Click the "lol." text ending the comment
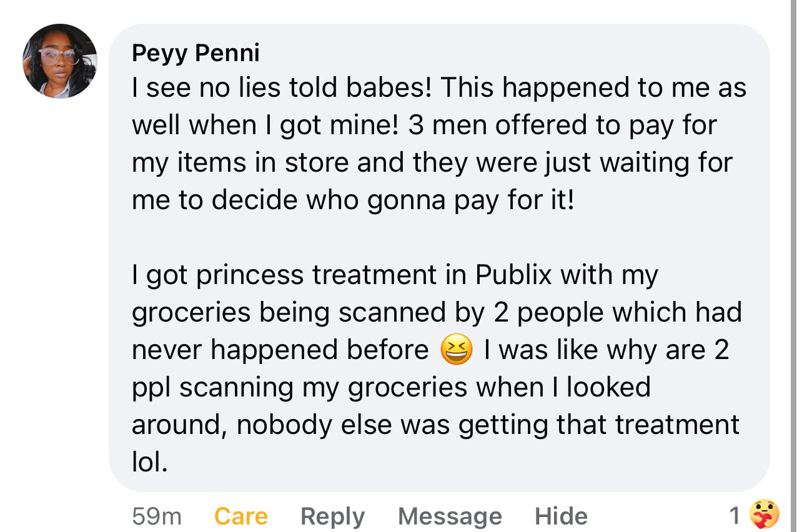 point(150,463)
